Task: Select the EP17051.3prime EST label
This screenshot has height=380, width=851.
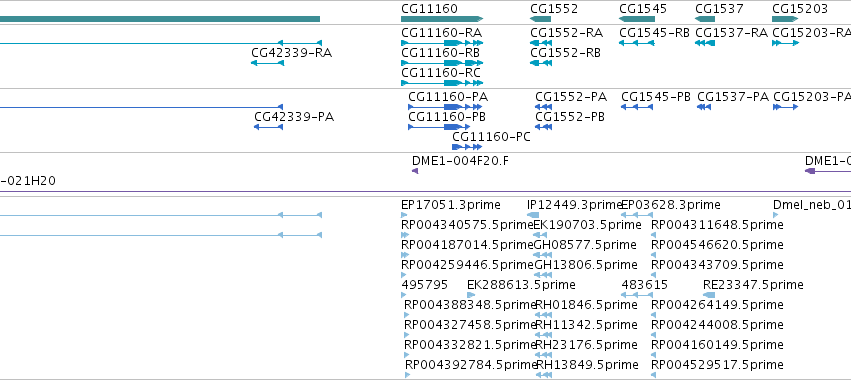Action: coord(450,205)
